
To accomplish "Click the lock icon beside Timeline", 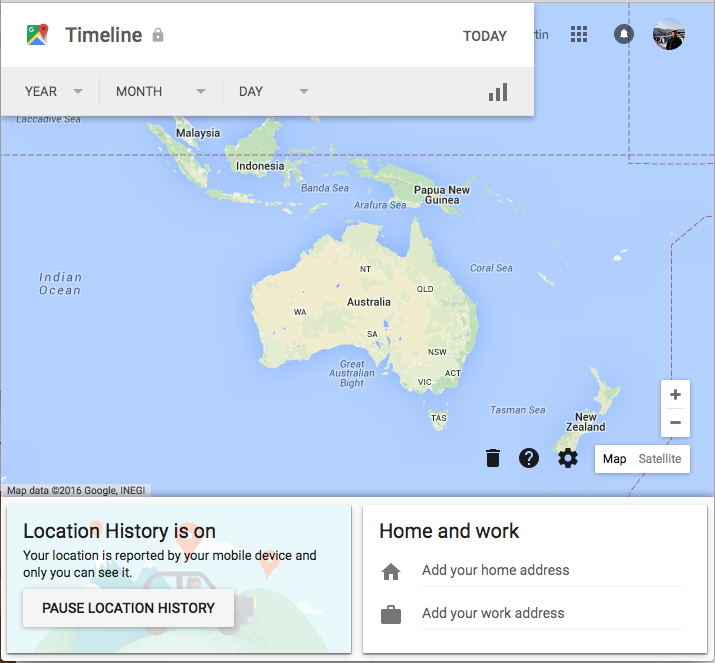I will coord(158,35).
